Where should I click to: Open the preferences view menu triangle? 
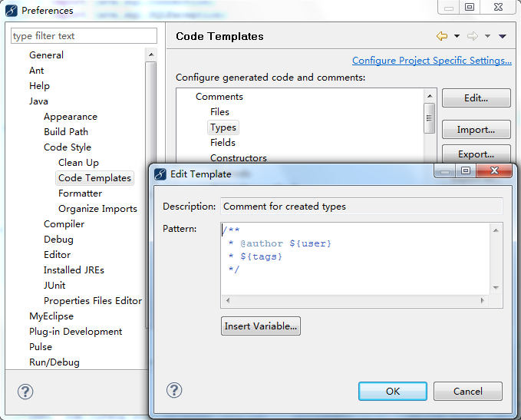pyautogui.click(x=503, y=36)
